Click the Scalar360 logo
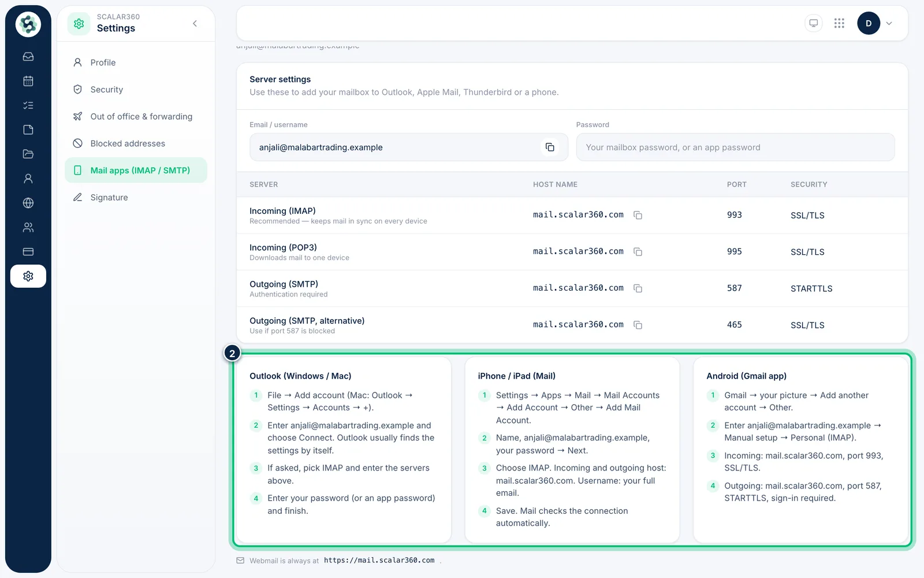The width and height of the screenshot is (924, 578). (28, 24)
